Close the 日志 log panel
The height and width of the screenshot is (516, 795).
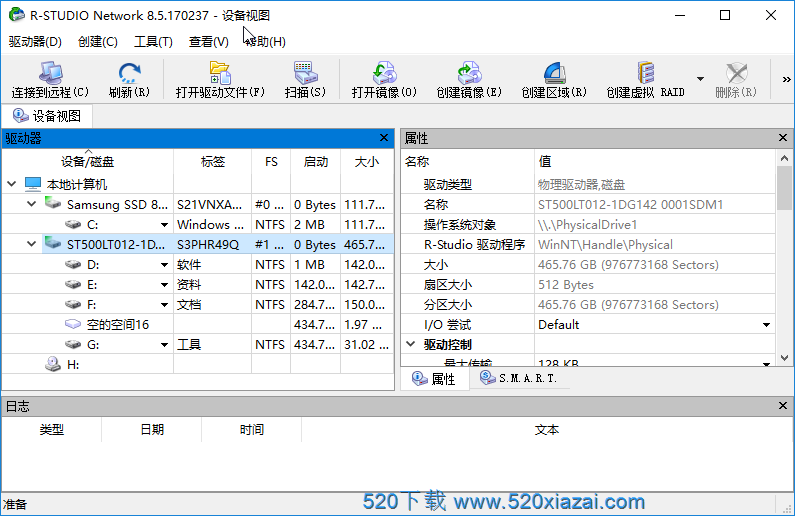pyautogui.click(x=783, y=406)
